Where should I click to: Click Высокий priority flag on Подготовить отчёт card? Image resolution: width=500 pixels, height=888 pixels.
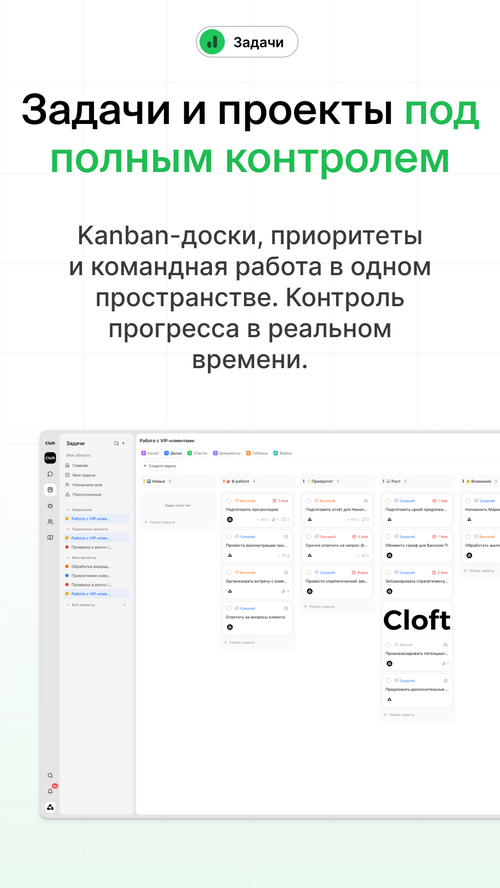point(325,501)
